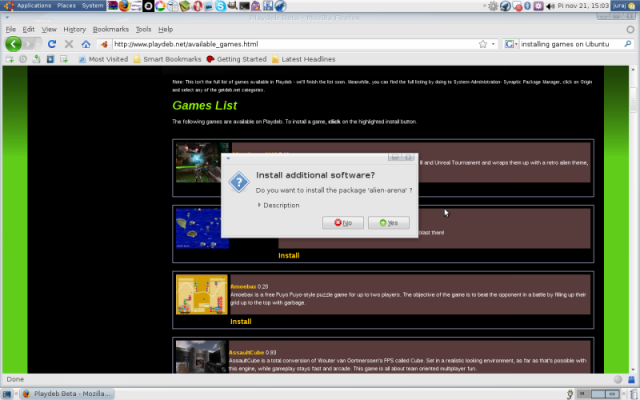Launch Pidgin from the top panel

[x=256, y=6]
